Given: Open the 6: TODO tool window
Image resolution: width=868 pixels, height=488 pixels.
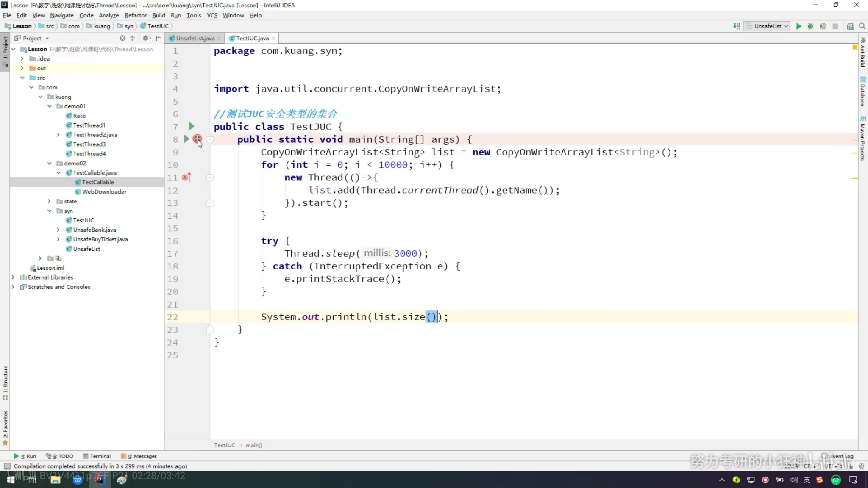Looking at the screenshot, I should (60, 456).
